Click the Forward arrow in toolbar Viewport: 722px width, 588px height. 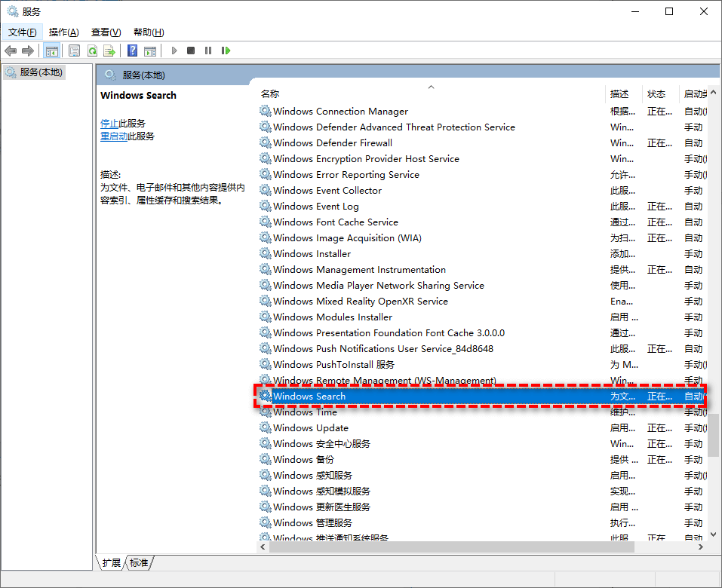(28, 51)
